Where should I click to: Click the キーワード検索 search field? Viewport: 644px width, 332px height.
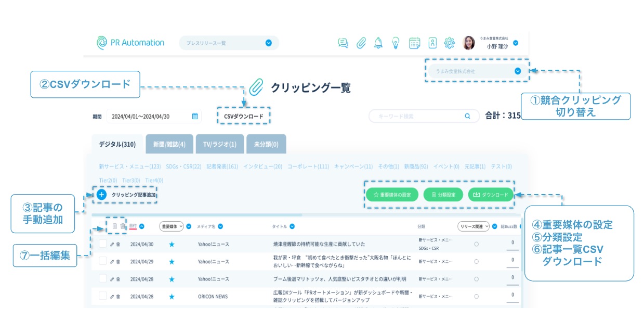[418, 117]
